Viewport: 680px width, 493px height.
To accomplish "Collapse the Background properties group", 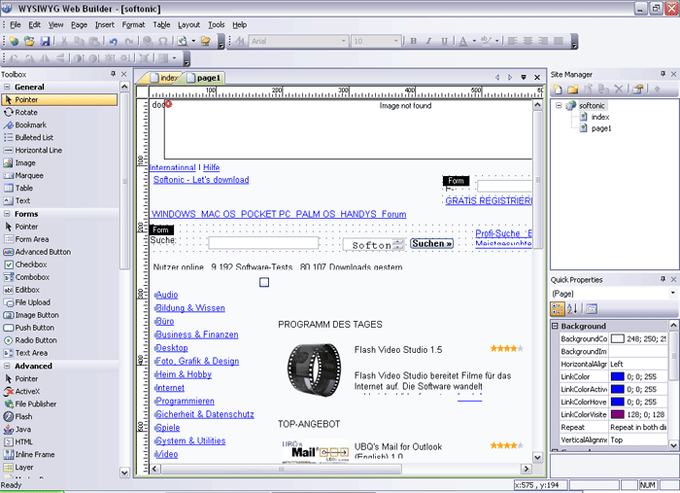I will (x=555, y=326).
